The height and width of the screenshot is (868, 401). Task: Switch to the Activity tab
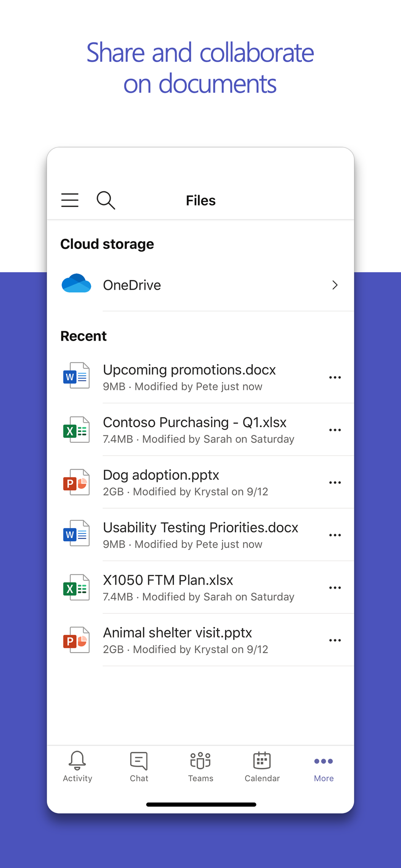78,766
